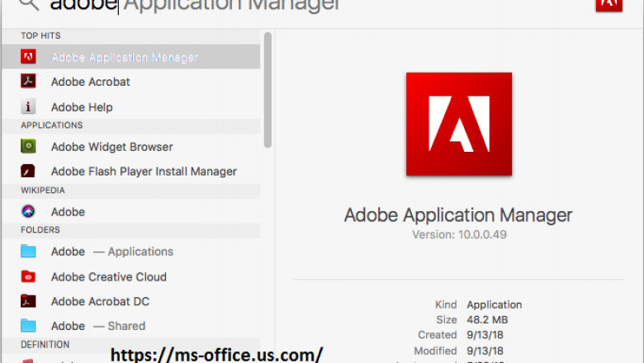Click the blue folder icon for Adobe — Shared
The image size is (644, 363).
click(x=28, y=326)
